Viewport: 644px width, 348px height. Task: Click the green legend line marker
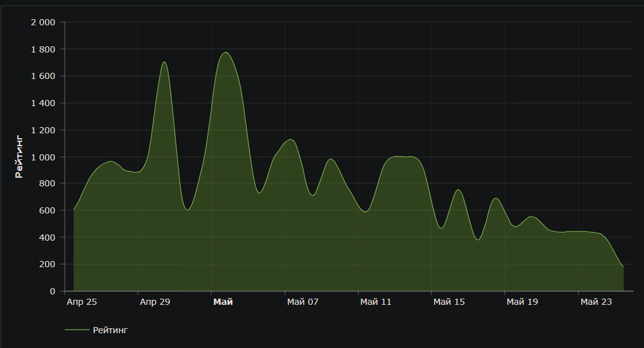[76, 330]
